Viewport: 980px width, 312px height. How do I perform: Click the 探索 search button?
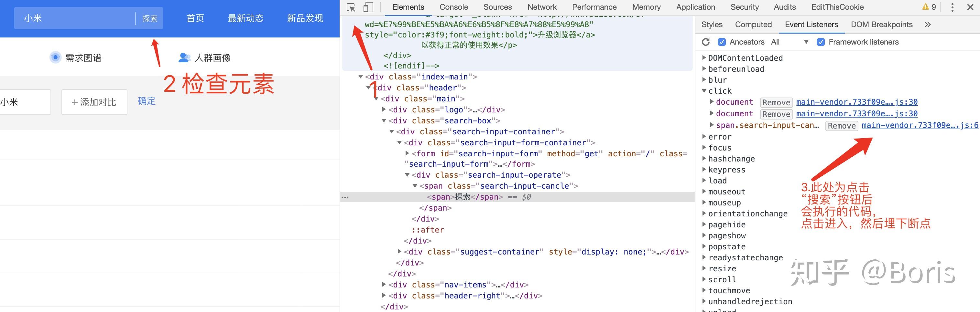click(149, 18)
